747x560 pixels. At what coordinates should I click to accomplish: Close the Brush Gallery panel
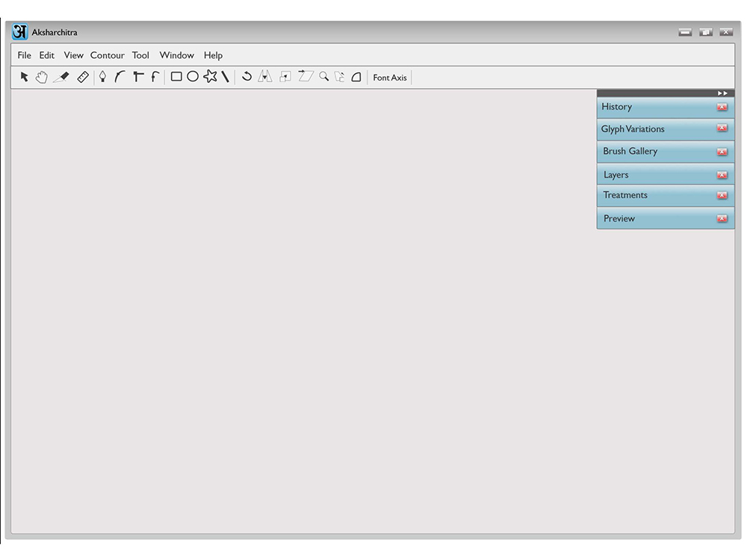coord(722,152)
